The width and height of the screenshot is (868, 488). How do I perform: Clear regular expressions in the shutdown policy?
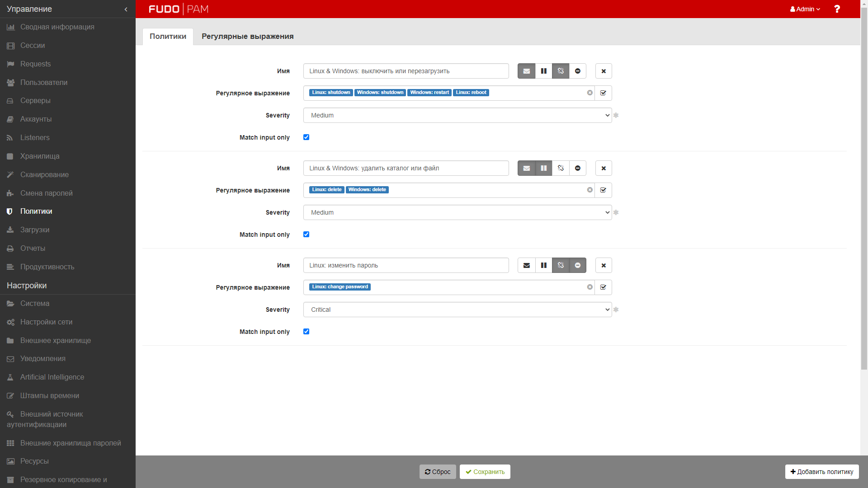tap(590, 93)
